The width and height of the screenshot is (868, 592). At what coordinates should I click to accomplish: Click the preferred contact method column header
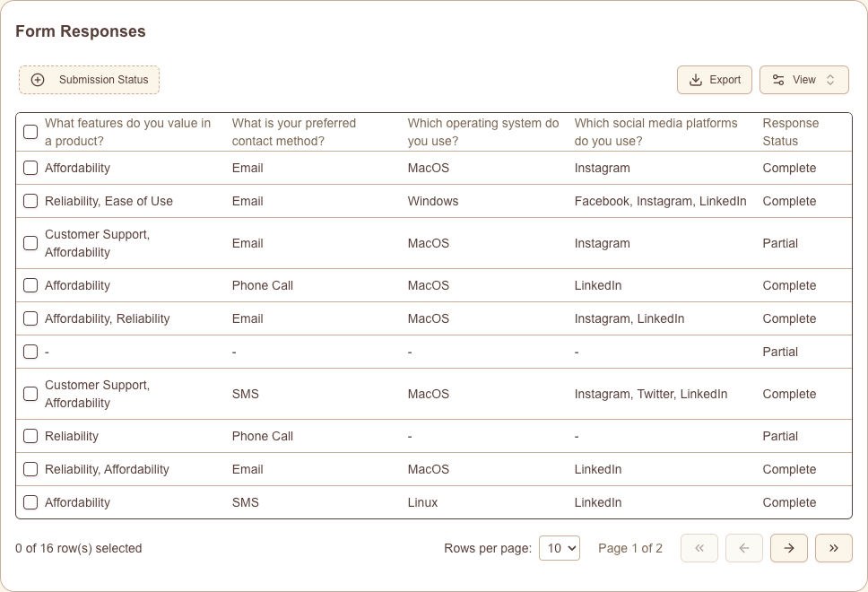294,132
